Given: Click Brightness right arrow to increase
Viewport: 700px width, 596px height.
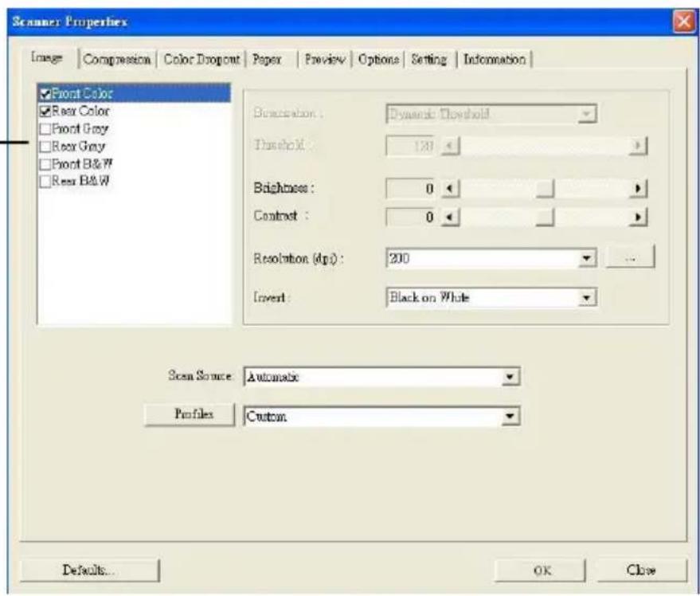Looking at the screenshot, I should point(638,189).
